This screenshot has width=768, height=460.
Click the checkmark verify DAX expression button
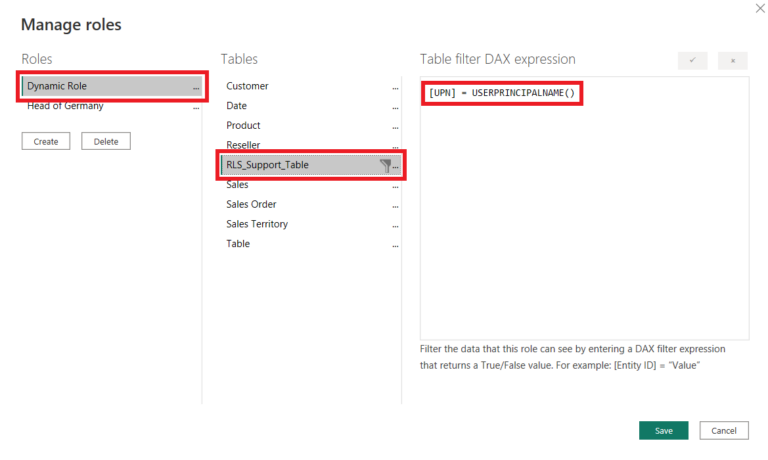click(692, 61)
